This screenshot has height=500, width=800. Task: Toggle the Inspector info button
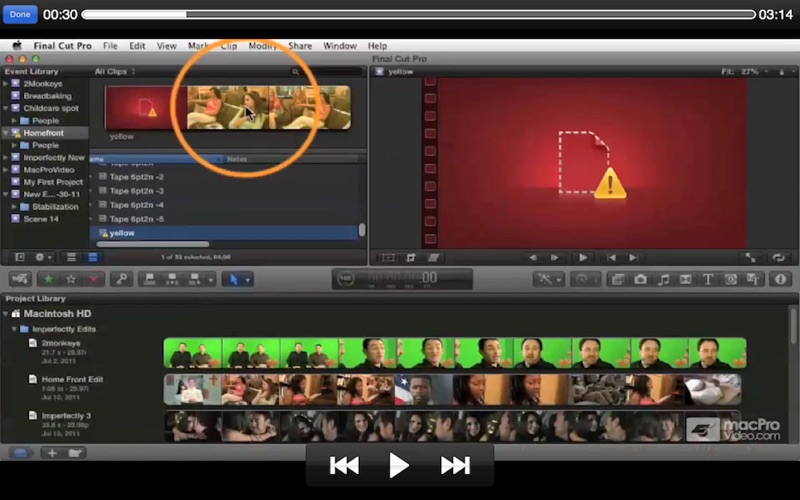click(x=781, y=279)
